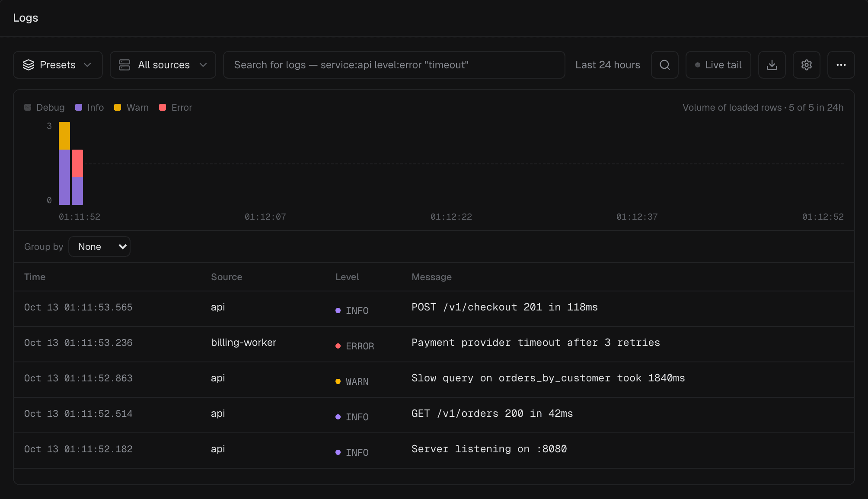Click the WARN level badge

pyautogui.click(x=352, y=381)
